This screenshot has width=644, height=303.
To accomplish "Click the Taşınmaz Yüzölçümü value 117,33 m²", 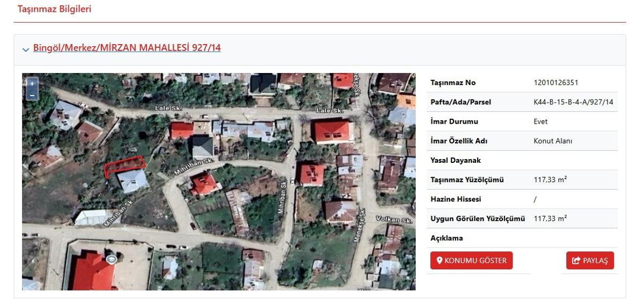I will 550,179.
